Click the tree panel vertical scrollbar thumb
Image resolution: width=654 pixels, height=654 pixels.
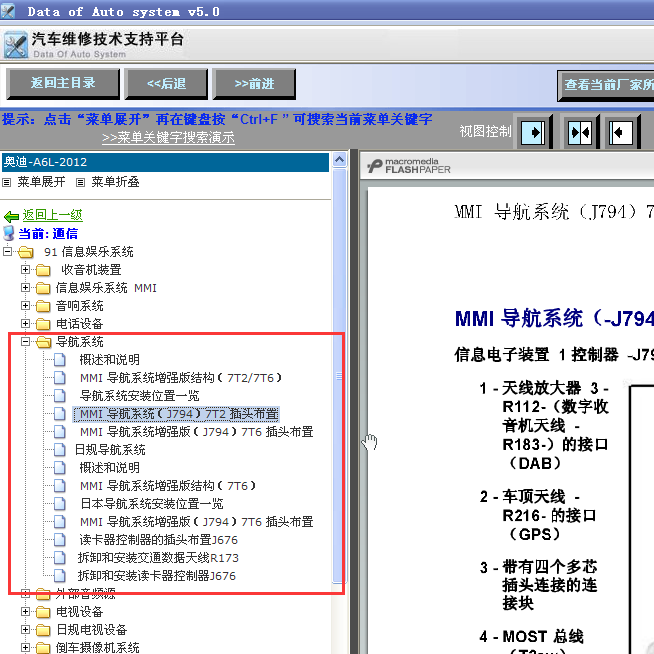pos(340,375)
